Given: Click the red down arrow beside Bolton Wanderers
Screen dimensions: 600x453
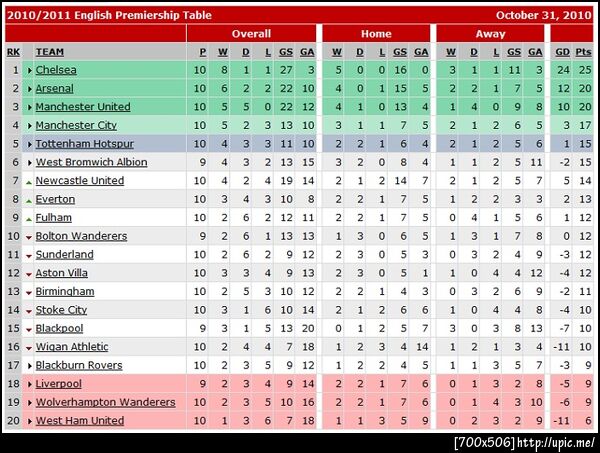Looking at the screenshot, I should pyautogui.click(x=28, y=237).
